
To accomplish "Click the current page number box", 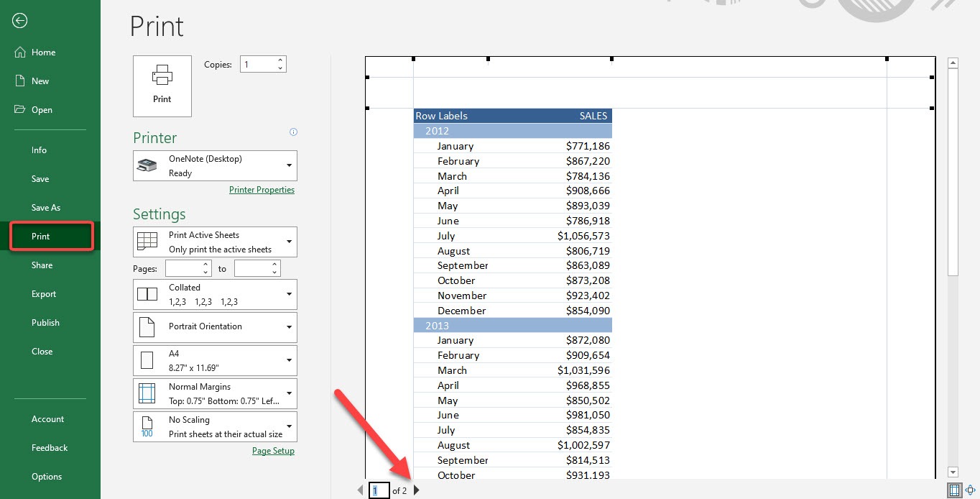I will pyautogui.click(x=379, y=490).
